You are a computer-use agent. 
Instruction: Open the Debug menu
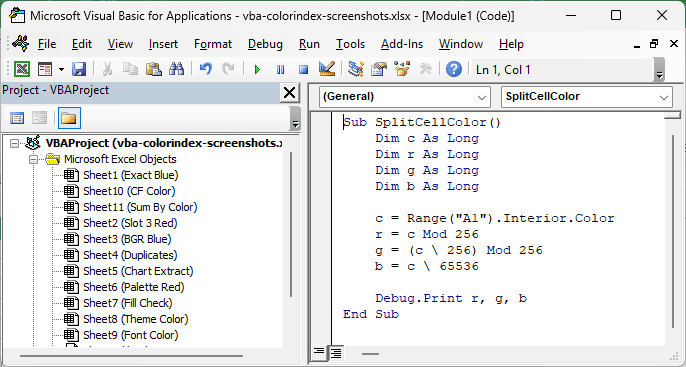pos(265,44)
